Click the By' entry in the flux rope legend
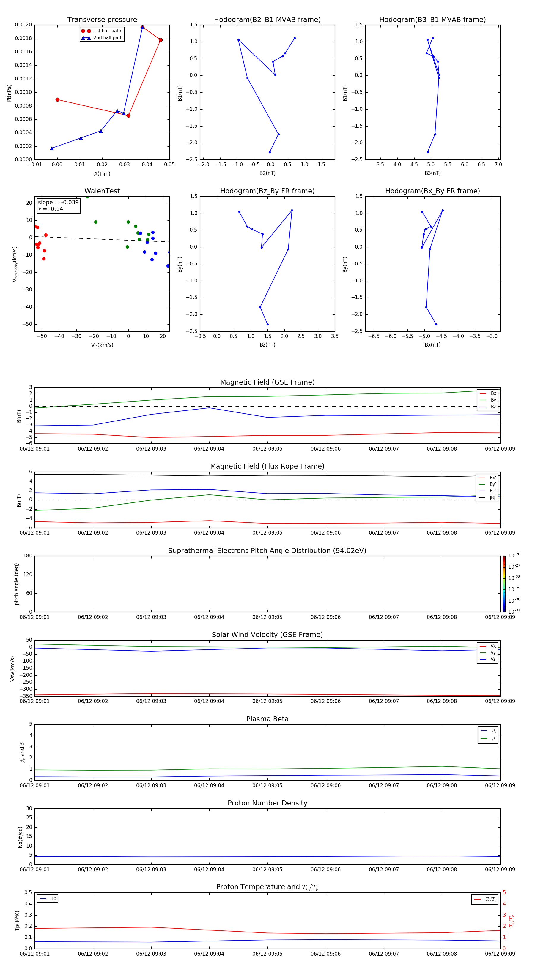This screenshot has width=535, height=980. pyautogui.click(x=487, y=484)
